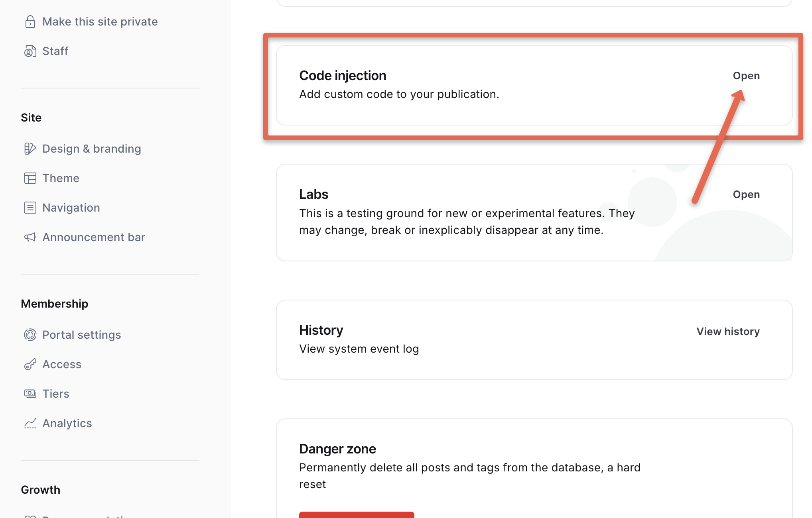Click the red Danger zone button
The width and height of the screenshot is (812, 518).
(357, 514)
